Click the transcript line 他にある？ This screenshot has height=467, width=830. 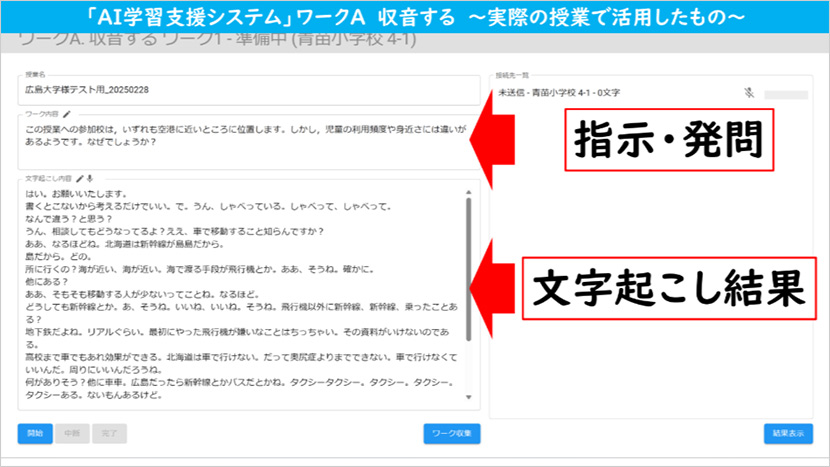click(47, 282)
